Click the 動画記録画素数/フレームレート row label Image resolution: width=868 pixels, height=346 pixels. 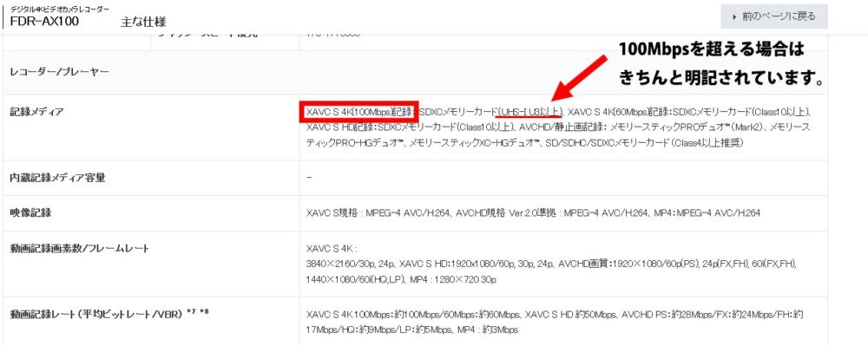pos(80,248)
